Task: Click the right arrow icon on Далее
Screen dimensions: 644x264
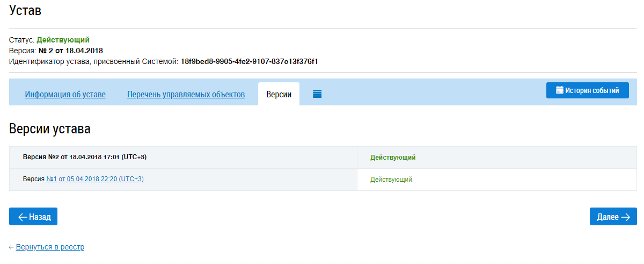Action: click(x=626, y=217)
